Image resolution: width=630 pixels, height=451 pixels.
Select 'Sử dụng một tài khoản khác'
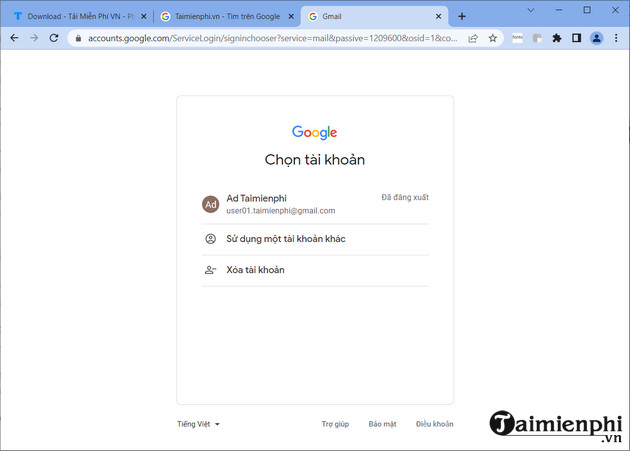[x=315, y=239]
